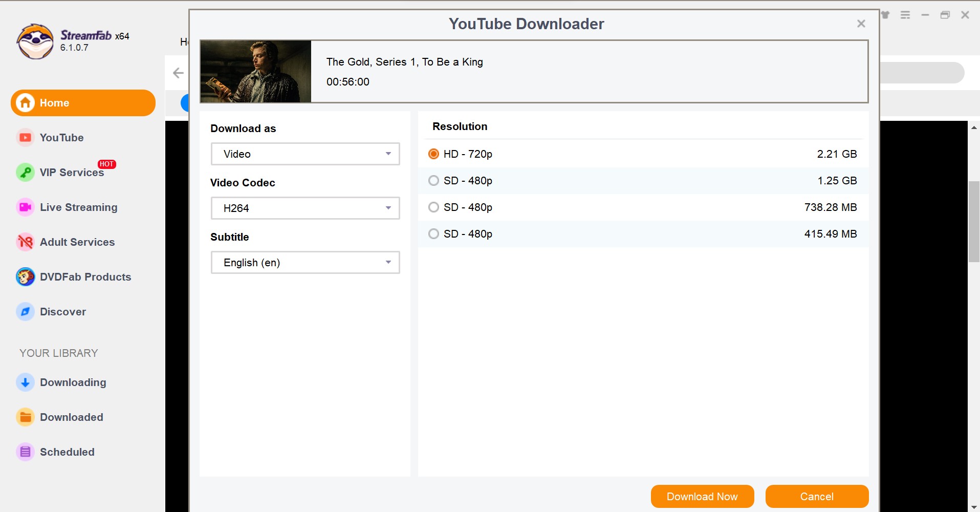
Task: Click the 00:56:00 duration text
Action: 348,82
